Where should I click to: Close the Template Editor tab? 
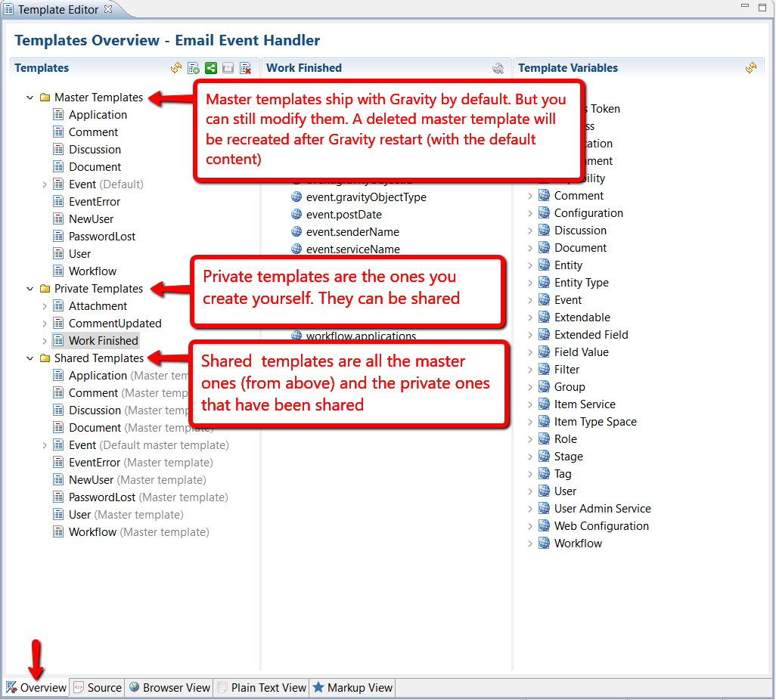(107, 9)
